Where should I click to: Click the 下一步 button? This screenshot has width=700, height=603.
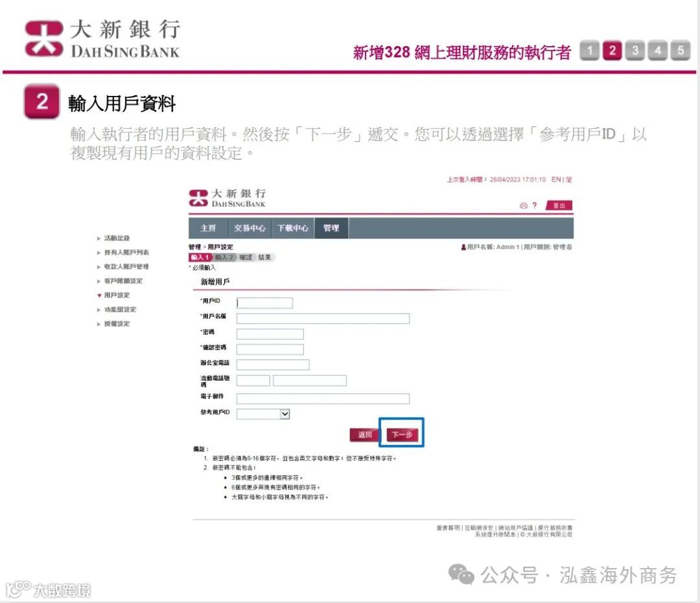point(402,434)
